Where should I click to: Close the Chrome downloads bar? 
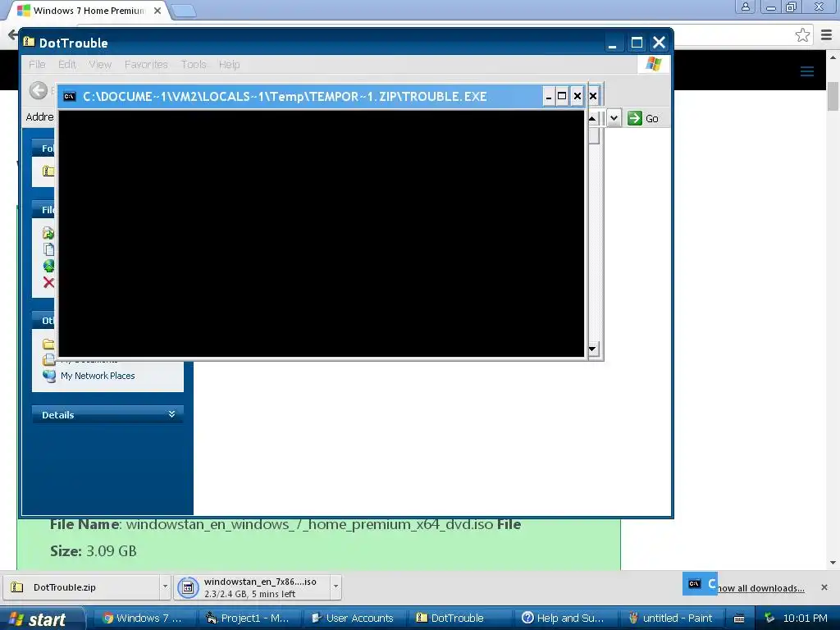click(x=824, y=587)
